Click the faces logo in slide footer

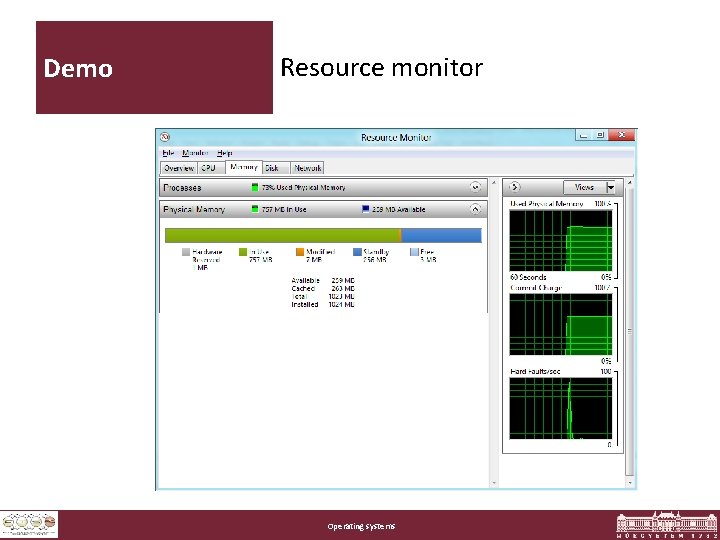point(29,524)
